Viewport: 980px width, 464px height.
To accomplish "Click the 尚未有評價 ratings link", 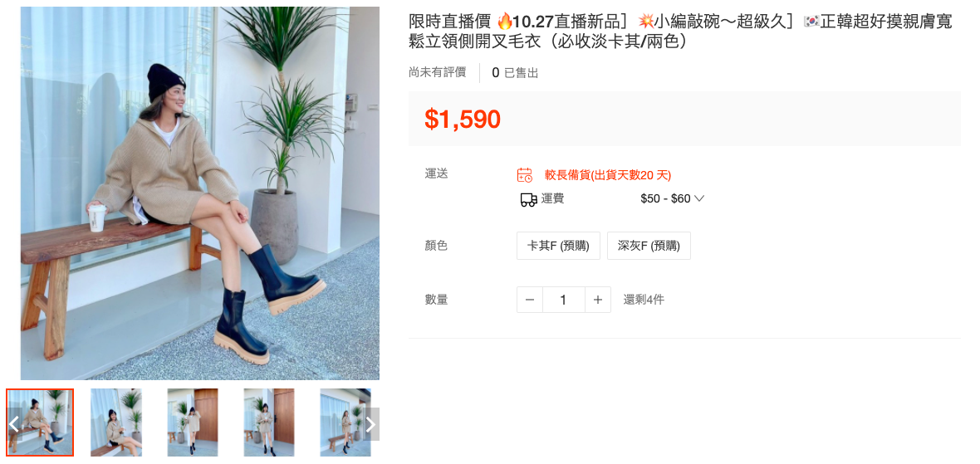I will pyautogui.click(x=438, y=72).
